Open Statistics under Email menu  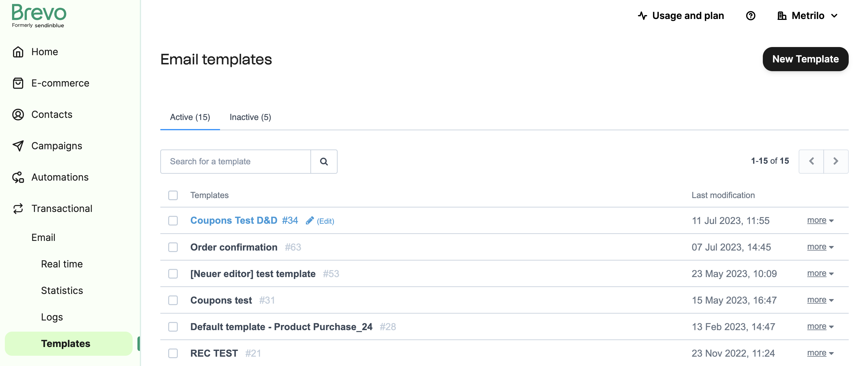coord(62,291)
